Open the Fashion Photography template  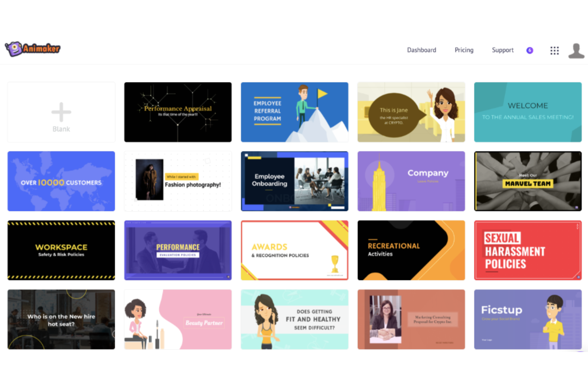(178, 181)
